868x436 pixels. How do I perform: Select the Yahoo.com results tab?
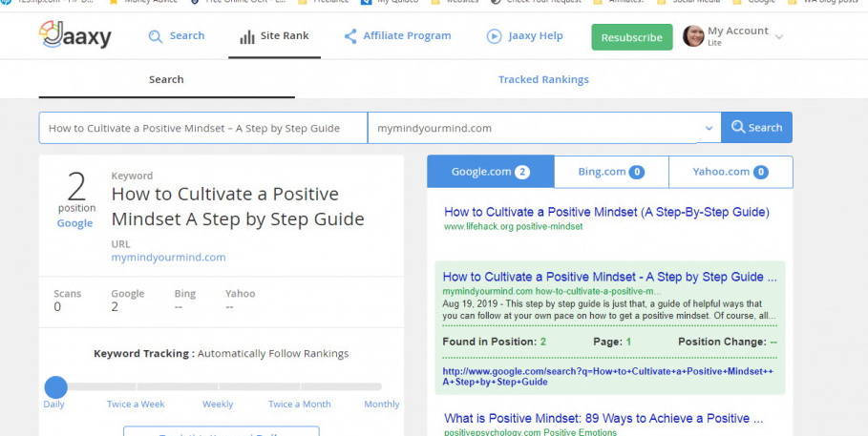[x=730, y=172]
